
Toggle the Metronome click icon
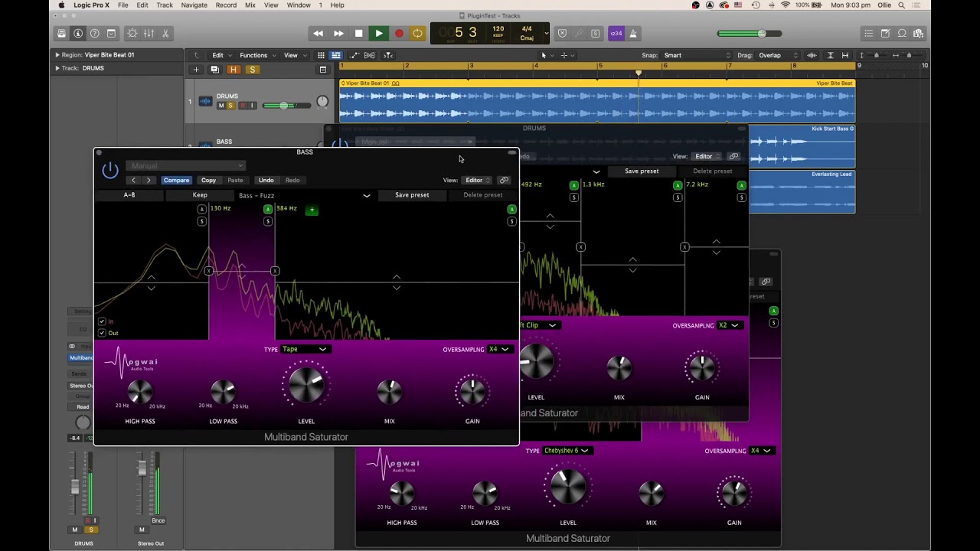pos(634,34)
